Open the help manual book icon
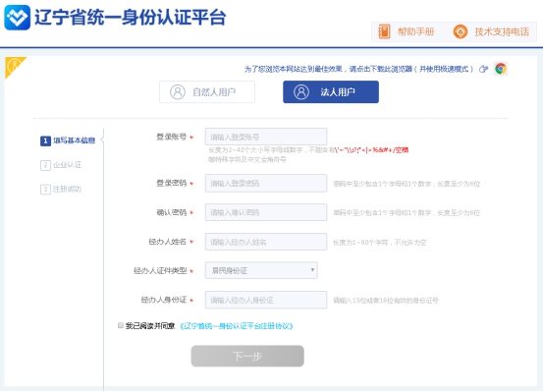543x392 pixels. 384,31
